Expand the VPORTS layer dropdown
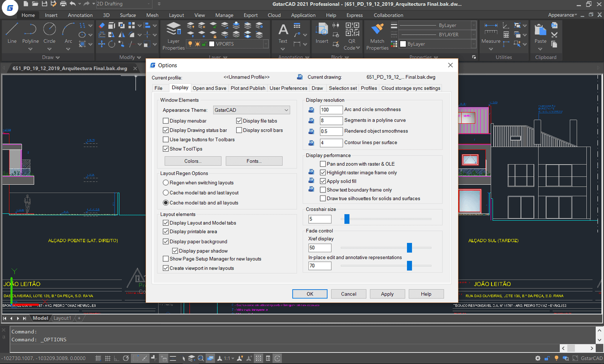The image size is (604, 364). [x=266, y=44]
